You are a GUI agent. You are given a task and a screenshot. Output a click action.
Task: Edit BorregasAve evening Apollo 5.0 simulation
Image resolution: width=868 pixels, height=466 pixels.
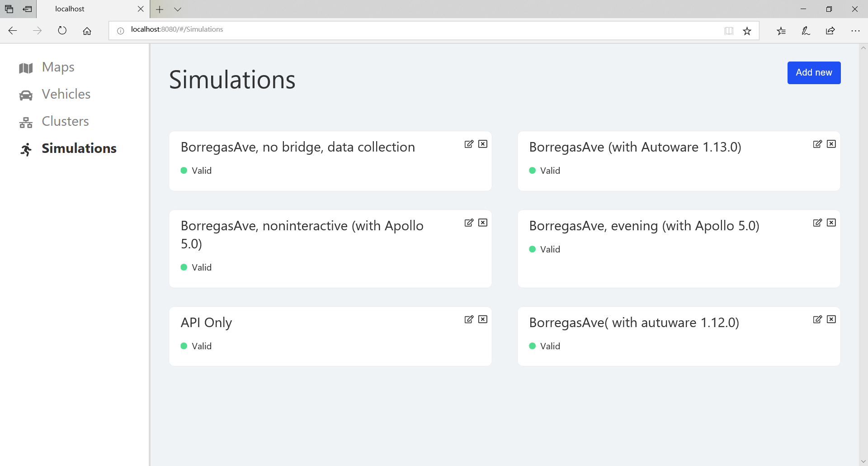point(817,223)
